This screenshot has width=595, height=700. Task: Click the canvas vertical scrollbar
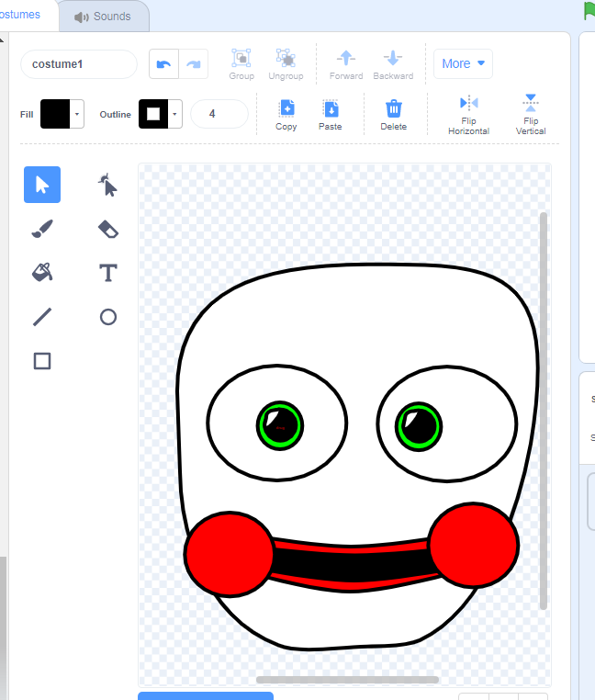(x=544, y=411)
